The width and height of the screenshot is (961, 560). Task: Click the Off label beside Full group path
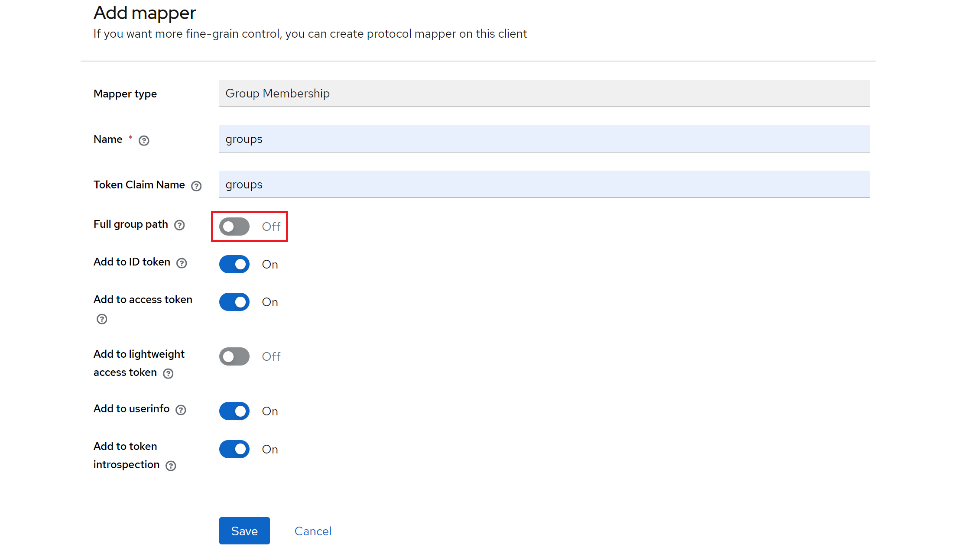[271, 227]
